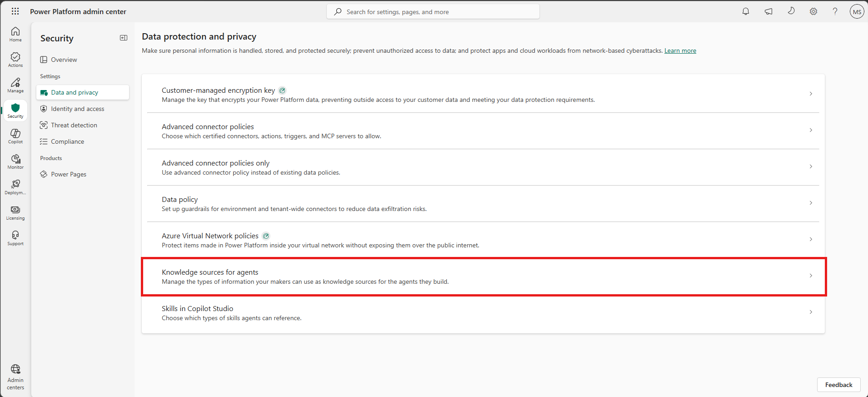Open Knowledge sources for agents chevron
The width and height of the screenshot is (868, 397).
(x=811, y=276)
